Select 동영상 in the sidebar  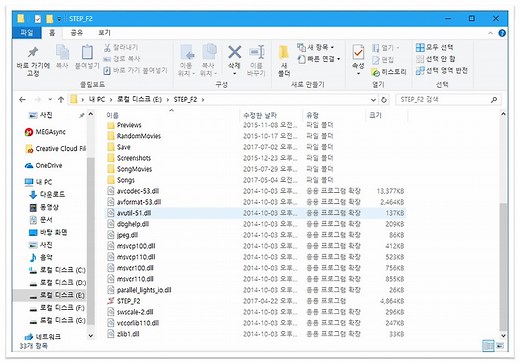pos(44,207)
